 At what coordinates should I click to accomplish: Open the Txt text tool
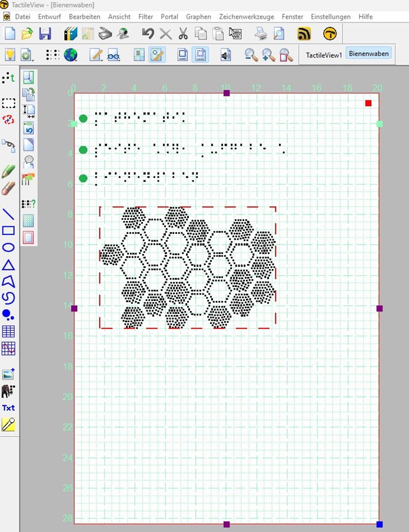[x=8, y=407]
